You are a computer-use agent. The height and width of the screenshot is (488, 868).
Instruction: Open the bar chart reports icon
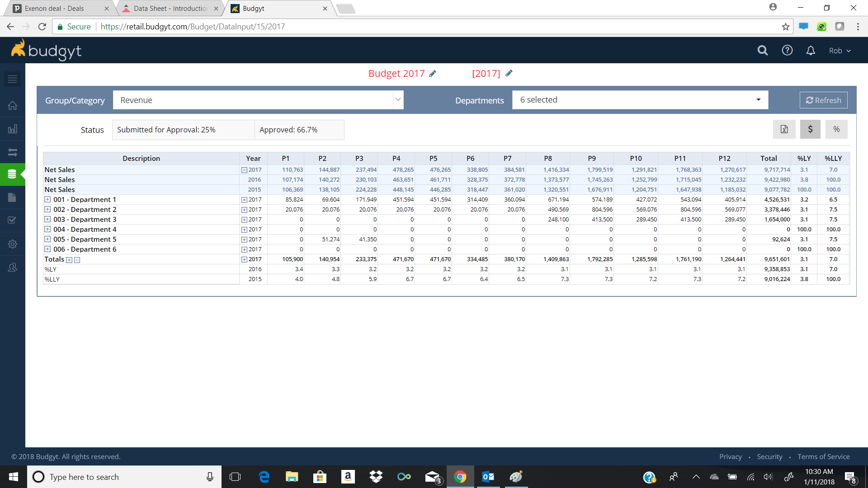[x=12, y=129]
